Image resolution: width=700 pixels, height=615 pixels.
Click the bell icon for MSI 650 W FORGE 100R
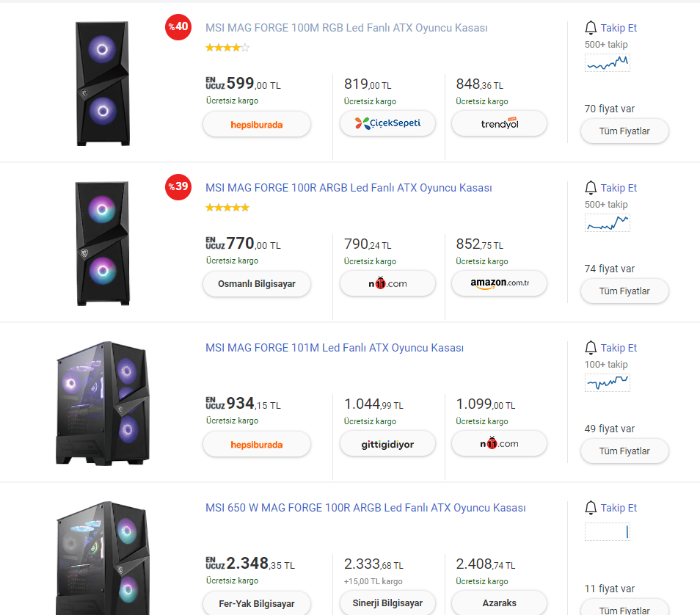coord(591,508)
